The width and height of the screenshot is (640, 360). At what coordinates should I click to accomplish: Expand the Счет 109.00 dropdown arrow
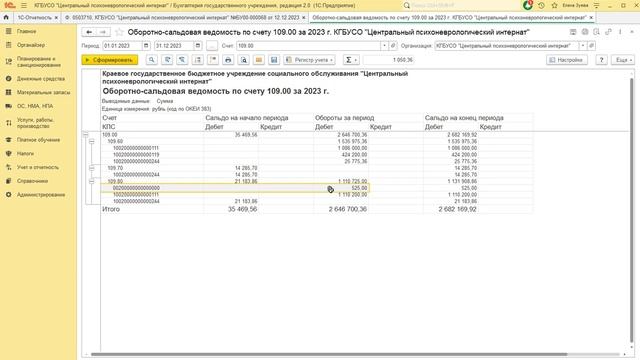(384, 46)
